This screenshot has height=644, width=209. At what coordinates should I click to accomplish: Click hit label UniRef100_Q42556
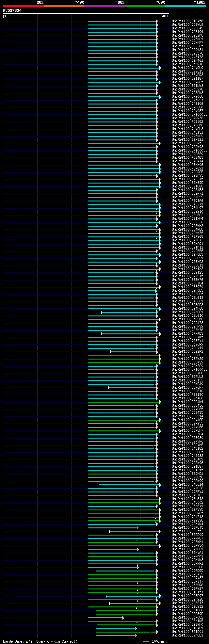coord(187,251)
